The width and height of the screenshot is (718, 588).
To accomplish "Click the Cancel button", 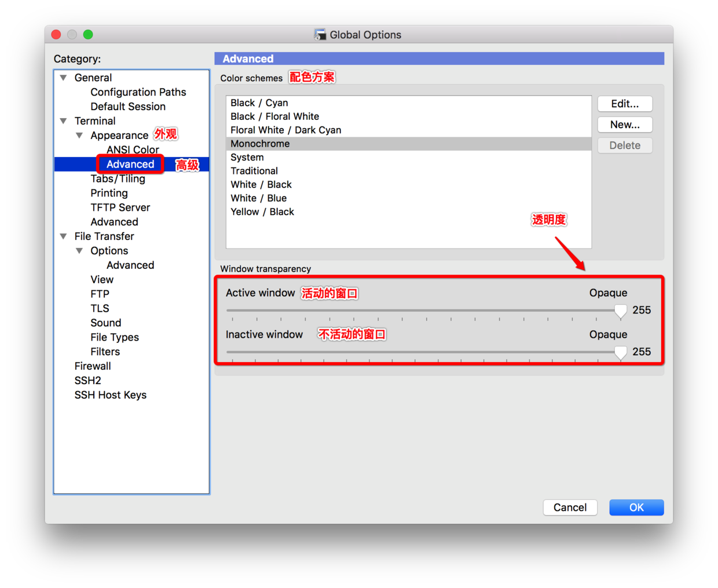I will tap(570, 507).
